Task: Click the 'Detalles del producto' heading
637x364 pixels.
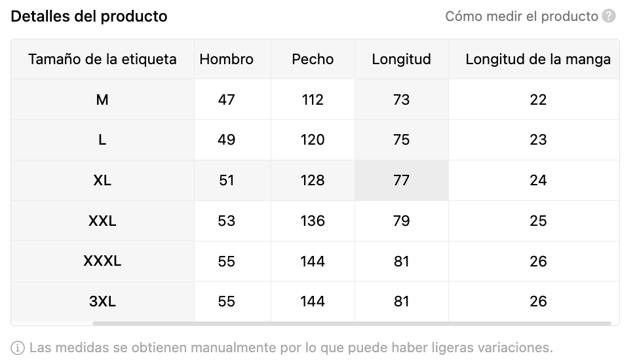Action: 89,16
